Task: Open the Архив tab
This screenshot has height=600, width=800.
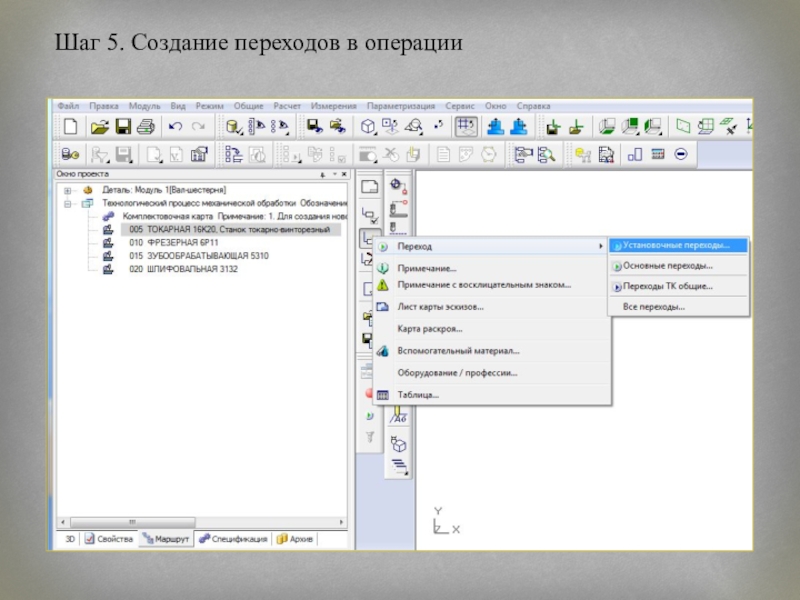Action: click(295, 538)
